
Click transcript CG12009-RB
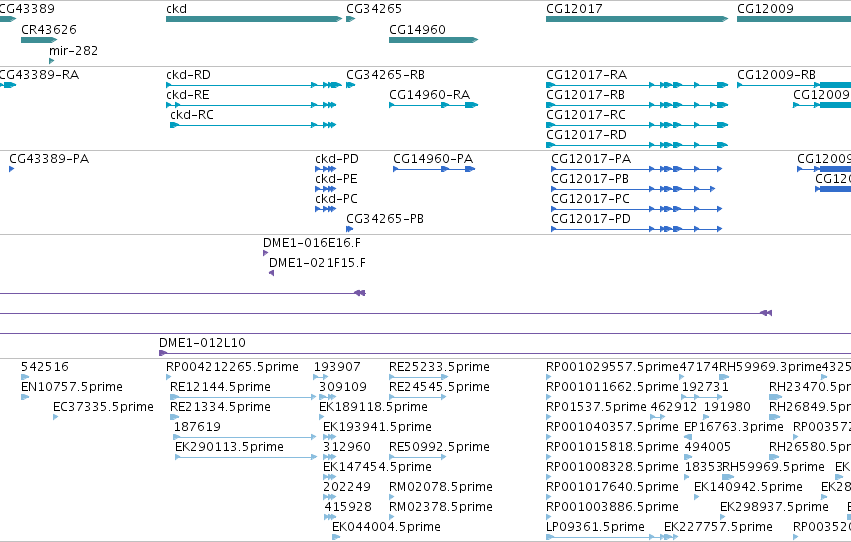click(794, 85)
